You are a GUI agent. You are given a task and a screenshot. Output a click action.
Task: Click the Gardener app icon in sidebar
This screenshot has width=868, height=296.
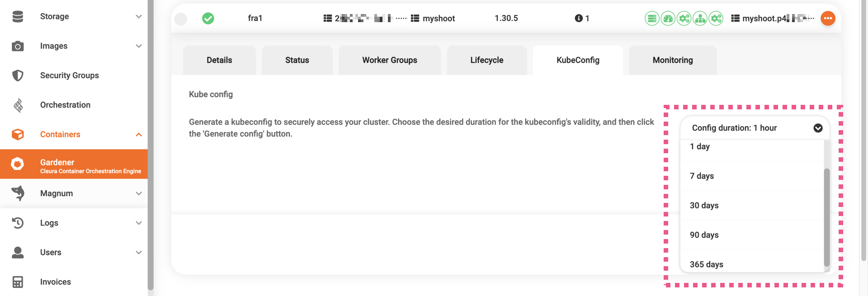coord(17,163)
